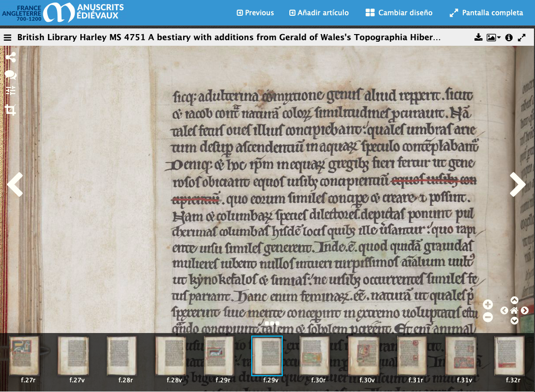Pan image right with right arrow
This screenshot has width=535, height=392.
(524, 311)
